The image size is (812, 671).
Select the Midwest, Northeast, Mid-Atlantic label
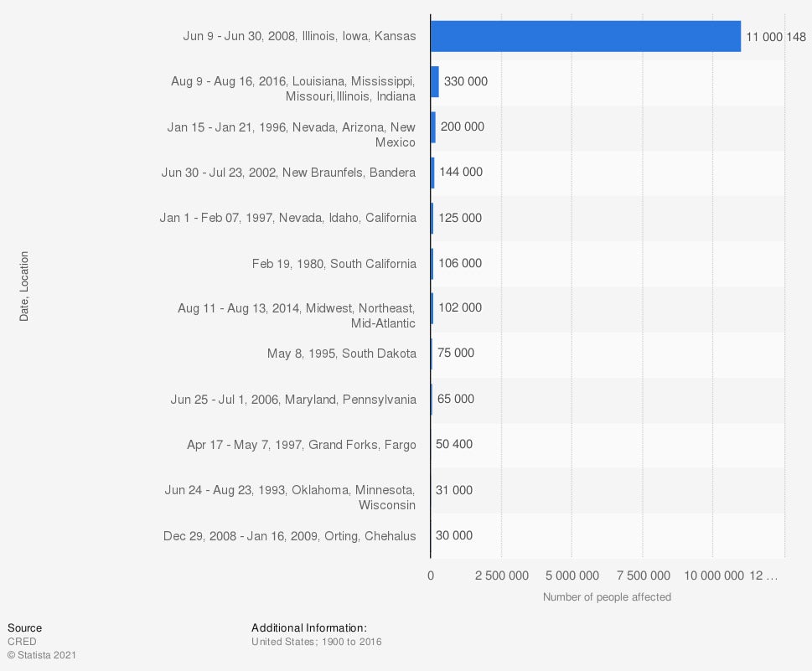point(296,315)
